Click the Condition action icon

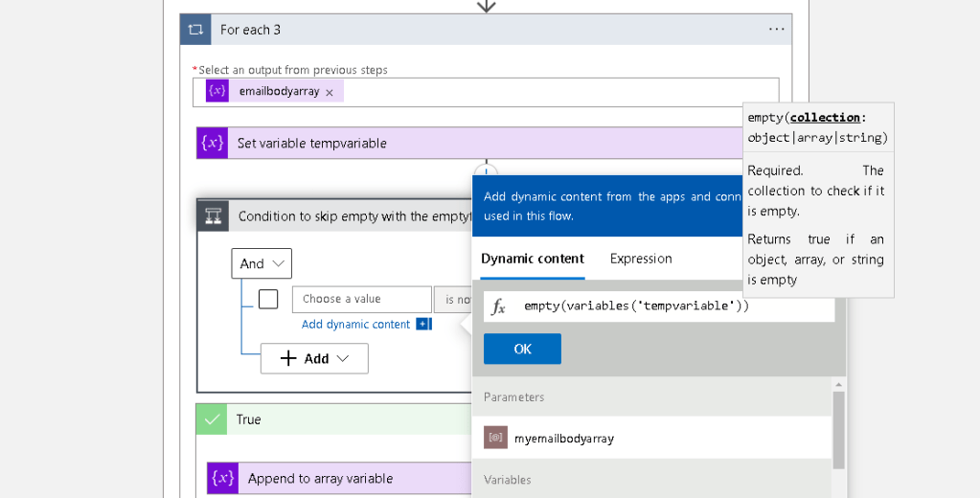213,216
